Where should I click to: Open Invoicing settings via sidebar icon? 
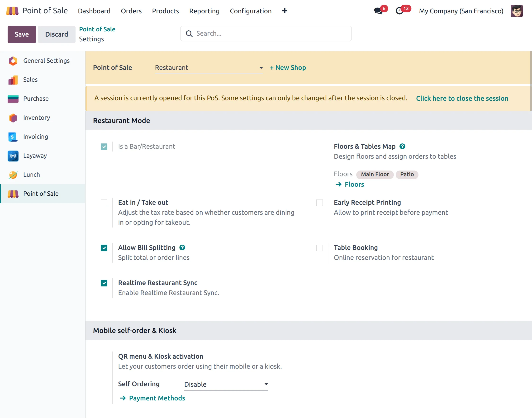pyautogui.click(x=13, y=137)
